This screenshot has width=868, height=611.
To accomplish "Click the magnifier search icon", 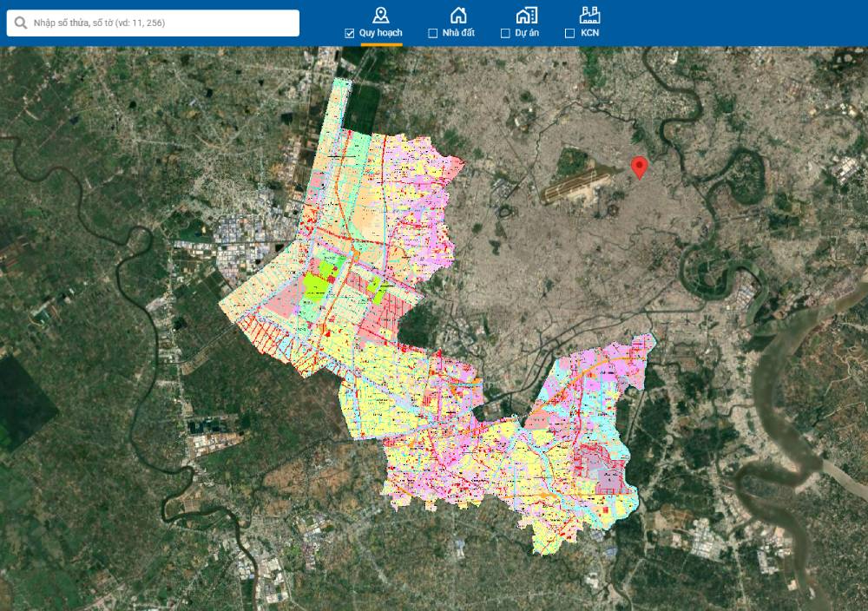I will (x=20, y=23).
